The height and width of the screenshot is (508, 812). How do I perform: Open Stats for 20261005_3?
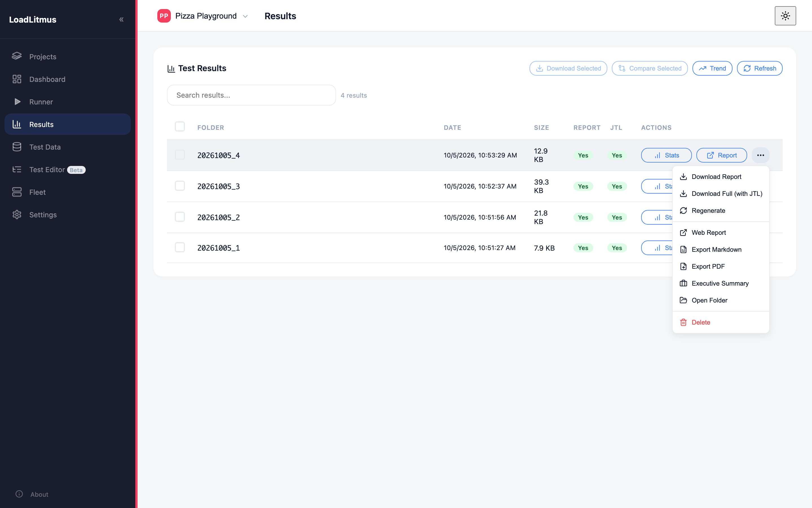point(657,186)
